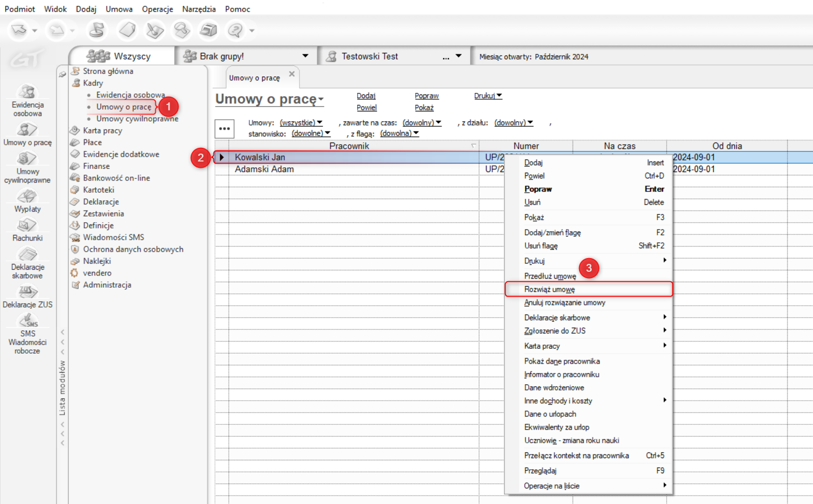Sort by Od dnia column header
Viewport: 813px width, 504px height.
(x=727, y=146)
